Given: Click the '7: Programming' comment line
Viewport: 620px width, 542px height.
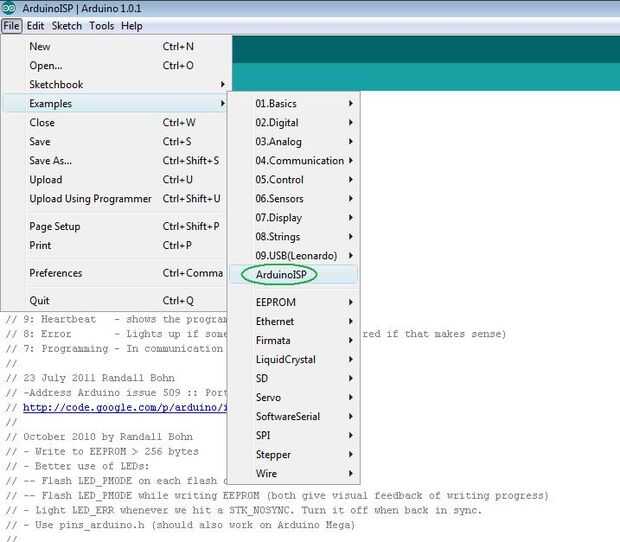Looking at the screenshot, I should (x=115, y=349).
